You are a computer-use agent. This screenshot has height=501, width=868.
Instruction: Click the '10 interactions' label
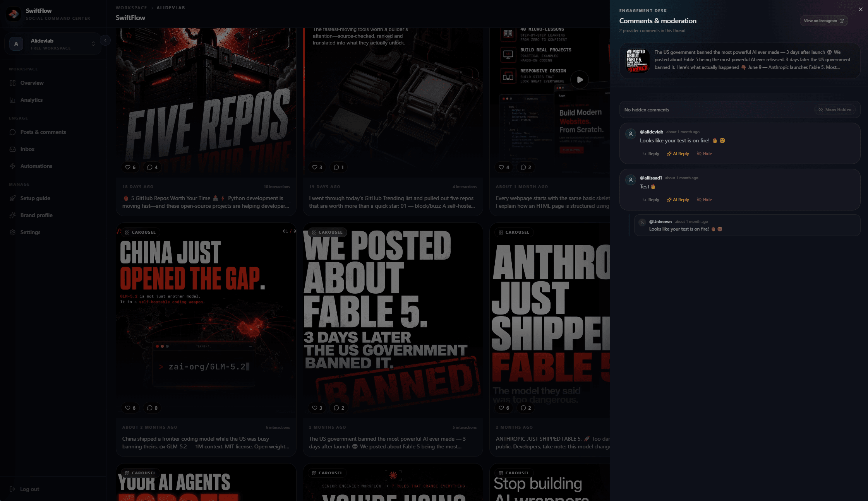click(x=277, y=187)
